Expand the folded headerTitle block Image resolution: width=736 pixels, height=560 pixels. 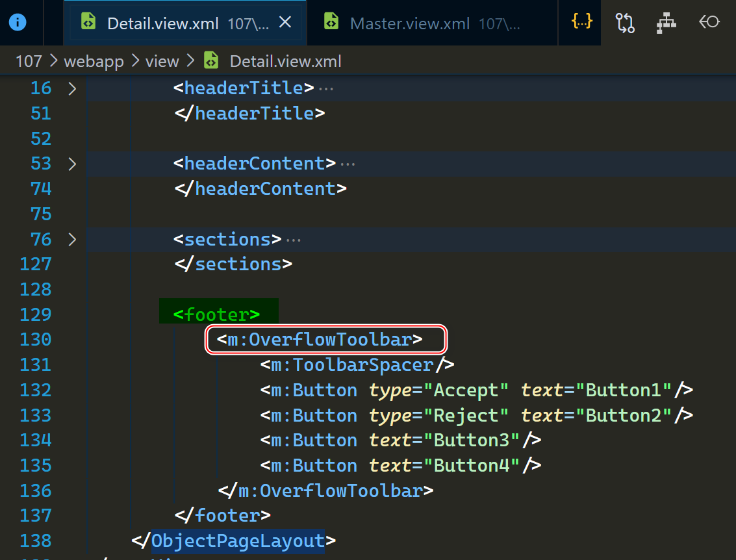point(72,88)
